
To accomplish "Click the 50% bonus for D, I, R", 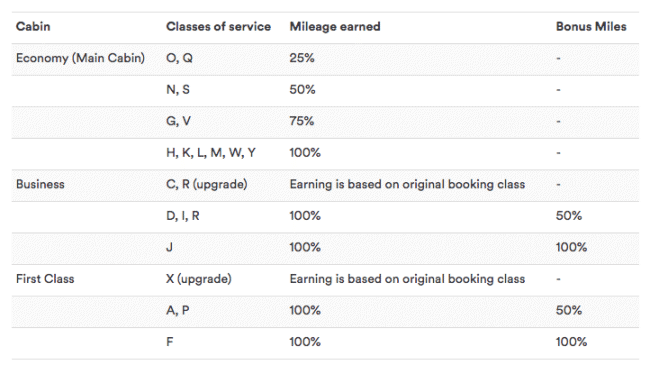I will [x=569, y=216].
